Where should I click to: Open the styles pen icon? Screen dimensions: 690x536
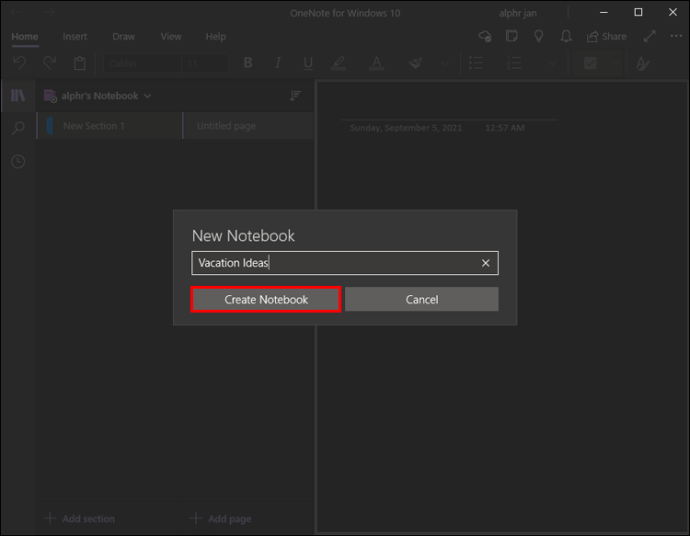(x=642, y=63)
